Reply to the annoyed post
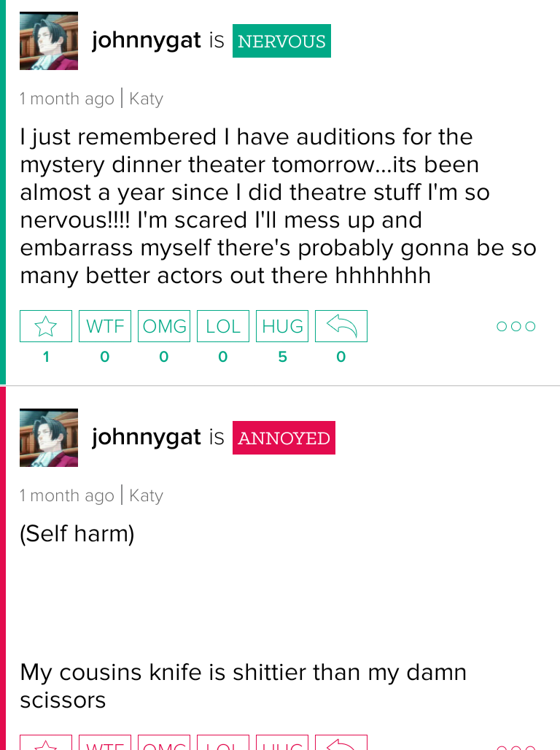 (341, 743)
